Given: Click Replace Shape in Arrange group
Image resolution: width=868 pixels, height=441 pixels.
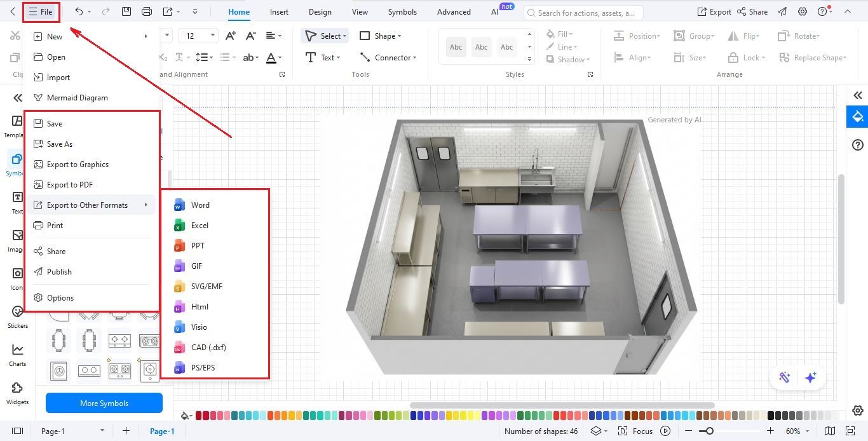Looking at the screenshot, I should tap(812, 57).
